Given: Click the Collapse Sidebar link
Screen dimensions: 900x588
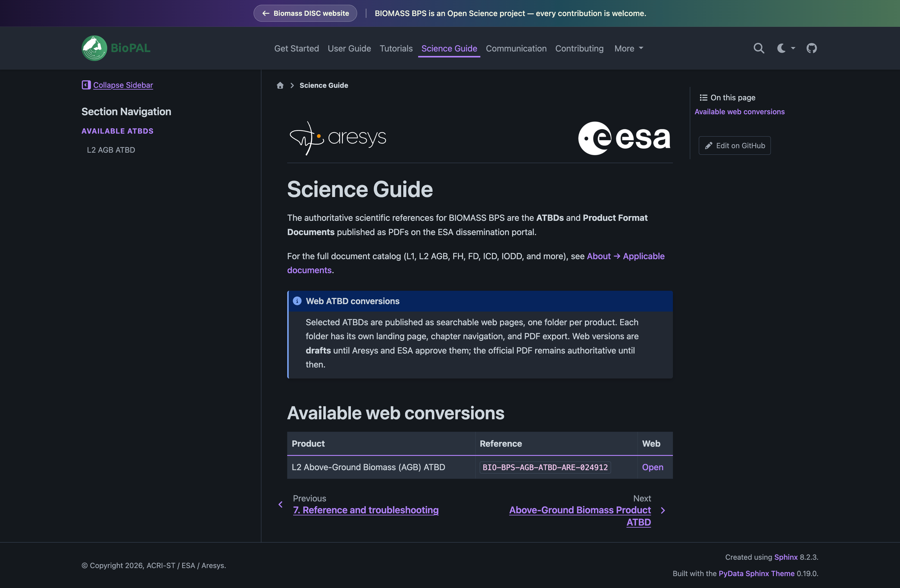Looking at the screenshot, I should point(123,85).
